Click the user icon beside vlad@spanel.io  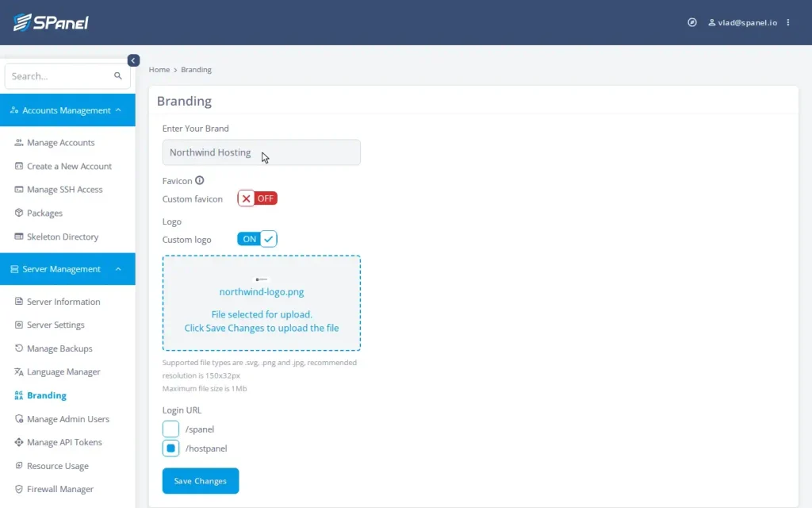[711, 22]
